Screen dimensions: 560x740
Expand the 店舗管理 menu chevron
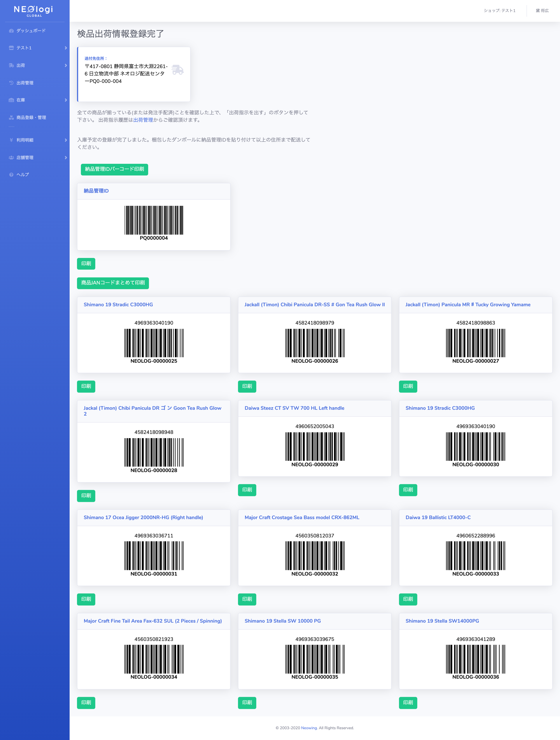[66, 157]
